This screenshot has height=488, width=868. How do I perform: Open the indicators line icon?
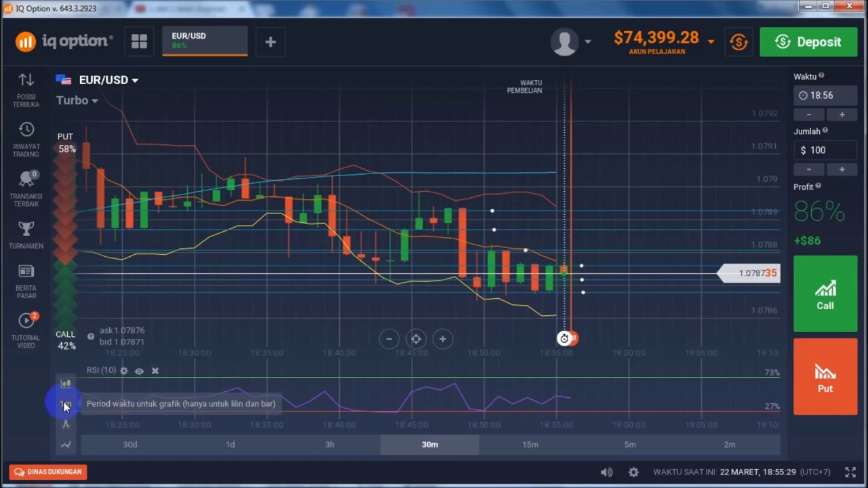pyautogui.click(x=66, y=445)
